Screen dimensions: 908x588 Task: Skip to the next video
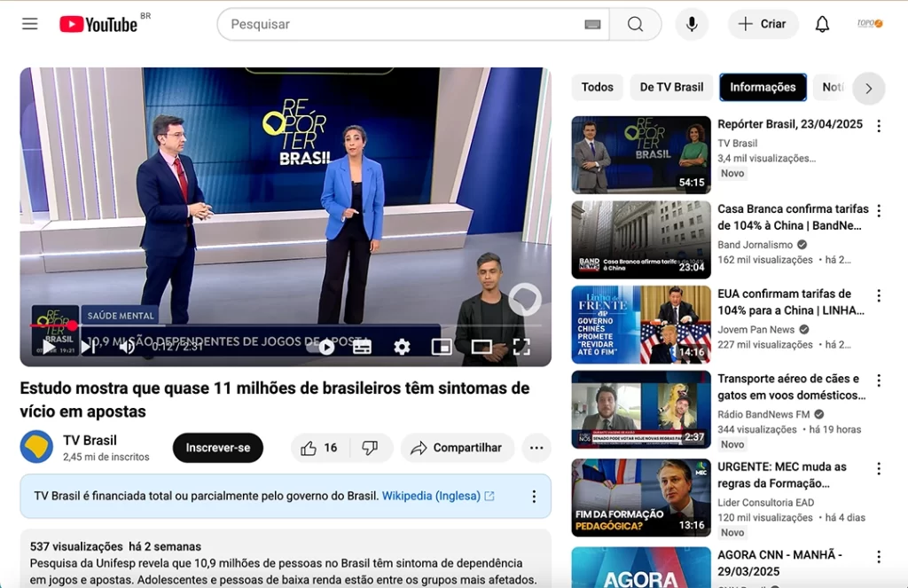88,347
